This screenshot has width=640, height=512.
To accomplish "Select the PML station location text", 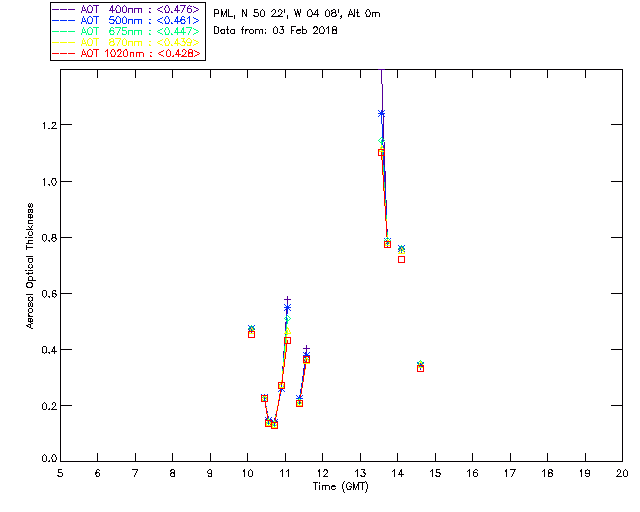I will 297,14.
